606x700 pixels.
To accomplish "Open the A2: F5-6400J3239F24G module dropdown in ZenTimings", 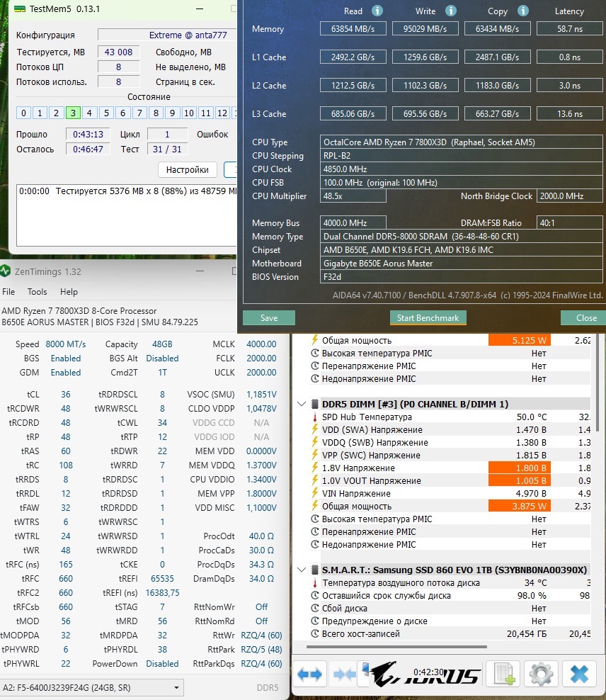I will (92, 687).
